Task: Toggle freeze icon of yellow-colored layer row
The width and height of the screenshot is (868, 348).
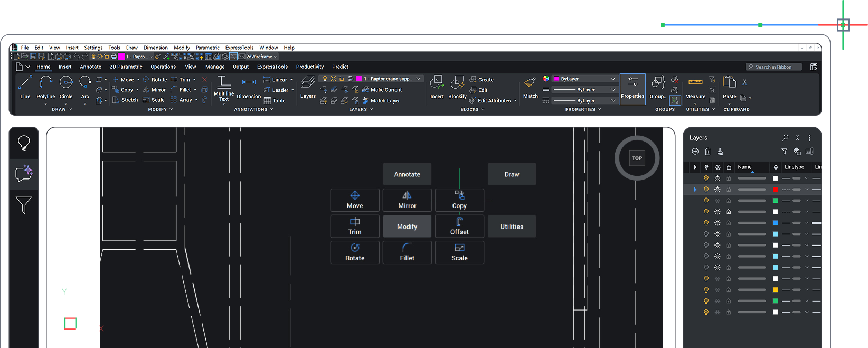Action: pyautogui.click(x=718, y=290)
